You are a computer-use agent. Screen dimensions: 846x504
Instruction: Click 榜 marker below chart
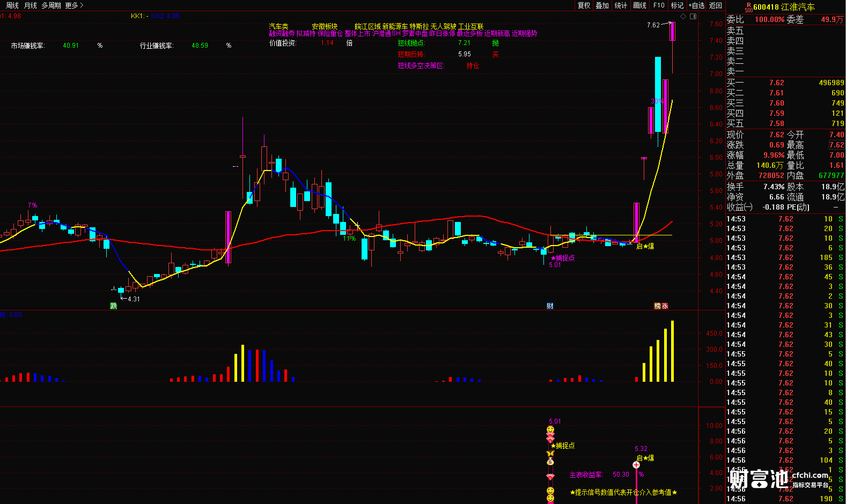point(658,306)
